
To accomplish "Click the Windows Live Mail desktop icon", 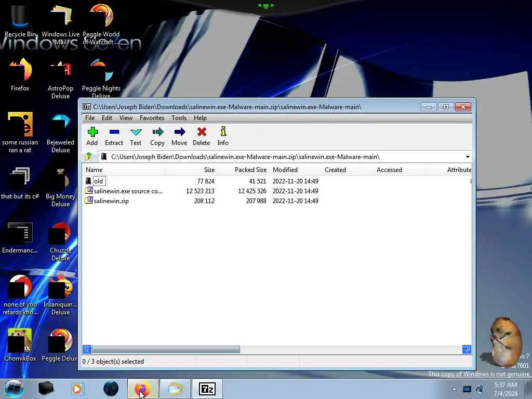I will (61, 24).
